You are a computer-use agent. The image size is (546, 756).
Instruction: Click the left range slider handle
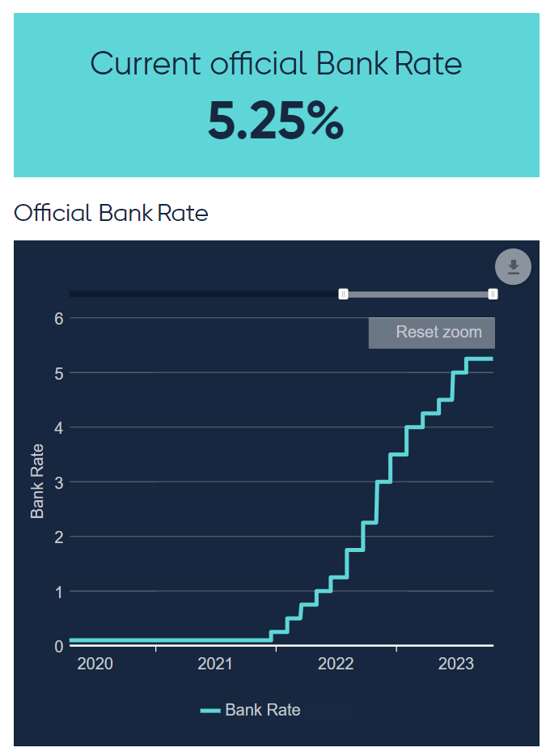click(x=343, y=294)
